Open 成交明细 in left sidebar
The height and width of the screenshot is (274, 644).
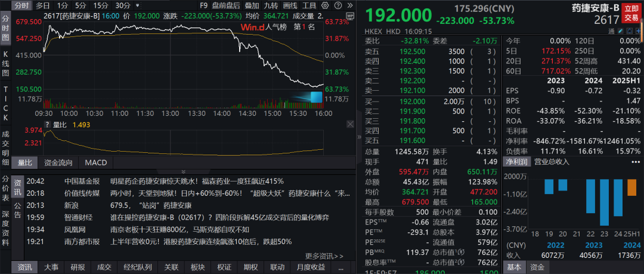(x=6, y=147)
